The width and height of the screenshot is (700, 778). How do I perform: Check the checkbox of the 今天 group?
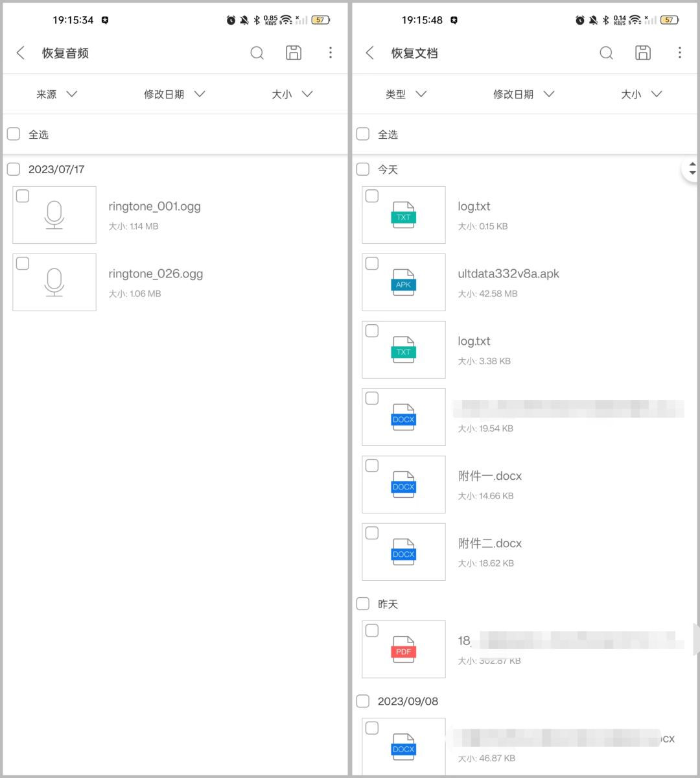(x=362, y=169)
